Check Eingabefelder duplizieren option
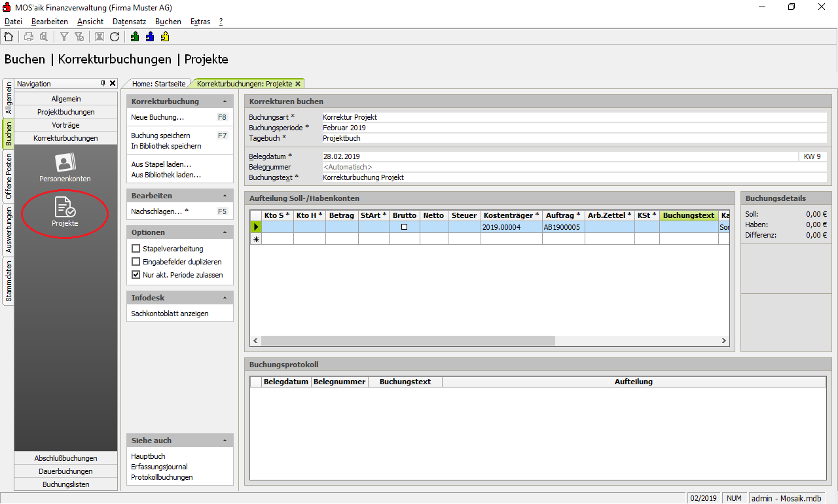The image size is (838, 504). click(136, 262)
